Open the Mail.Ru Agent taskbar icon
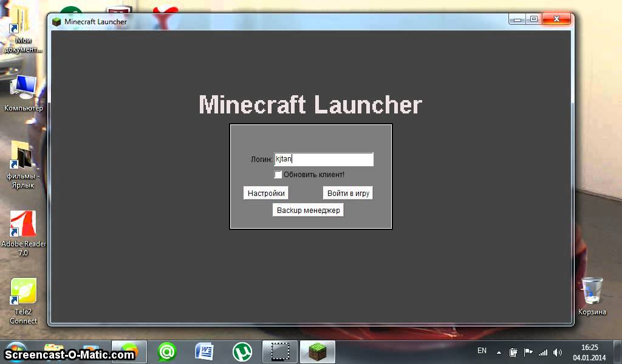 click(x=167, y=352)
